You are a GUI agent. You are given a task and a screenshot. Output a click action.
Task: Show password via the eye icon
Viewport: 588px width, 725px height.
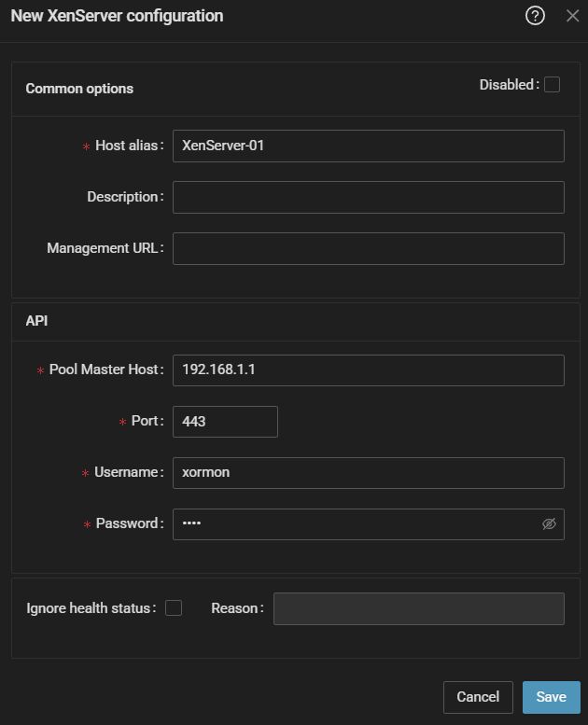(x=549, y=523)
